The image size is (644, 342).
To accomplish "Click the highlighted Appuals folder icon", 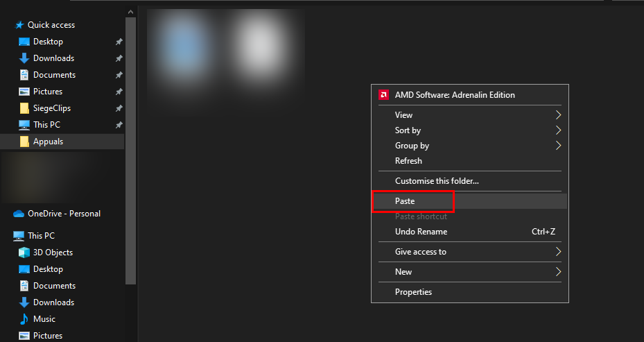I will point(24,142).
